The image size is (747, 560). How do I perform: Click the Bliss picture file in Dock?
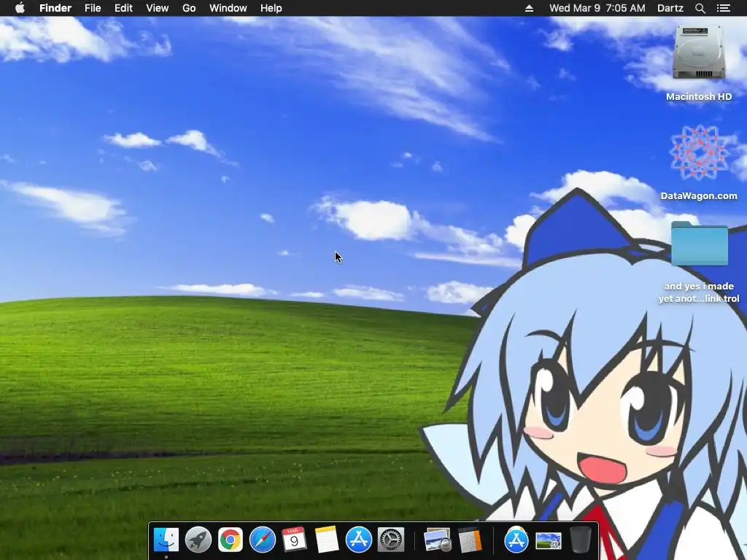click(548, 541)
